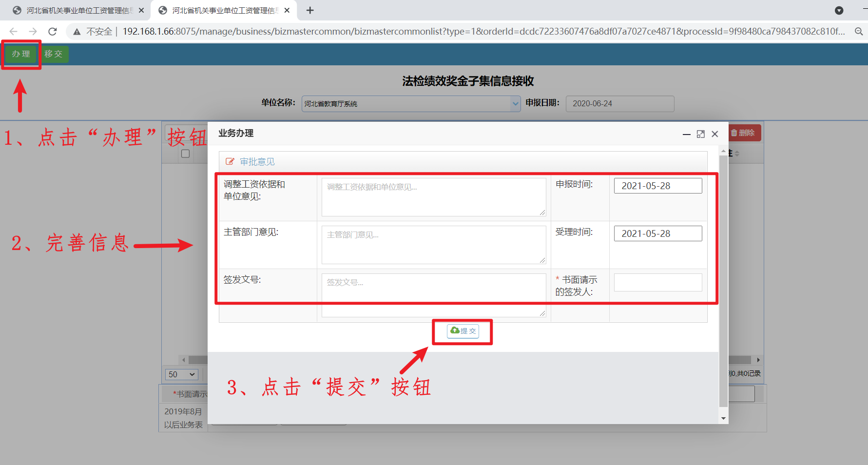Click the 书面请示的签发人 input field
The height and width of the screenshot is (465, 868).
(658, 282)
